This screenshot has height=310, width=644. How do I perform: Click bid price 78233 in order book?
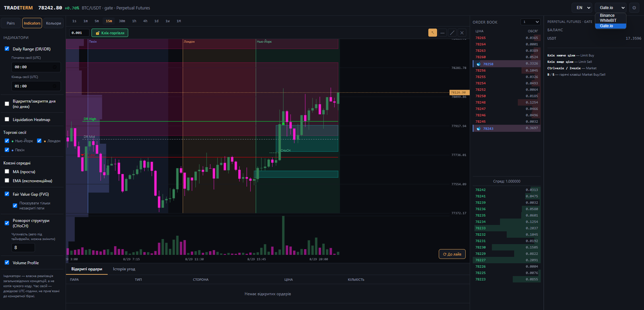coord(480,228)
